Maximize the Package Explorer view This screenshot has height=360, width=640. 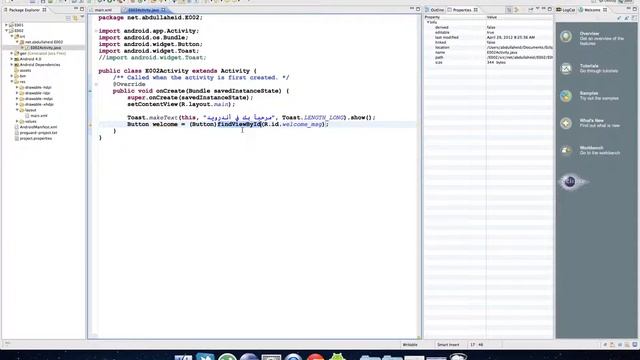click(x=82, y=9)
